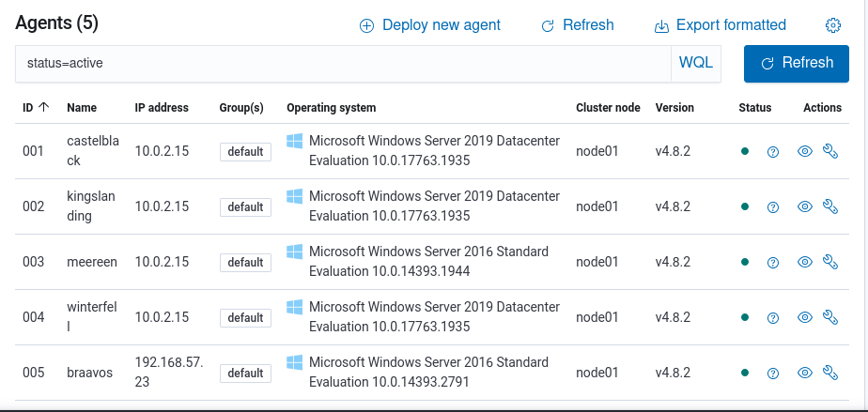The image size is (868, 412).
Task: Select default group badge for meereen
Action: 245,263
